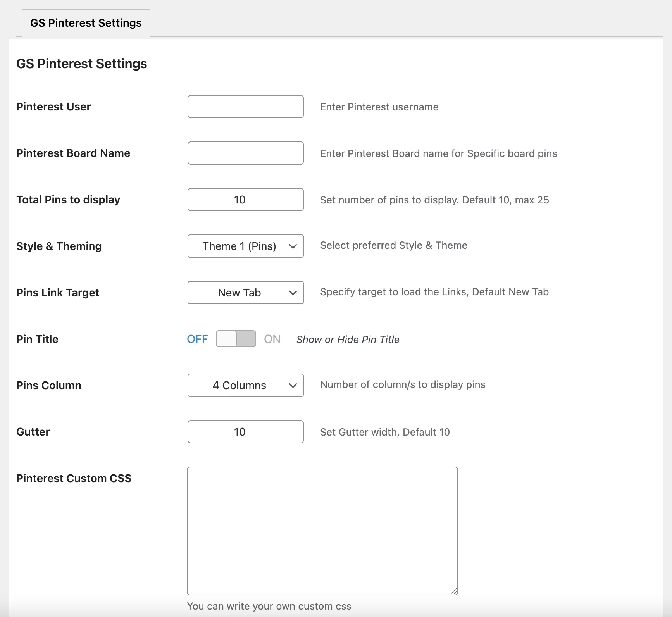The image size is (672, 617).
Task: Click the 'Set number of pins to display' hint
Action: tap(434, 200)
